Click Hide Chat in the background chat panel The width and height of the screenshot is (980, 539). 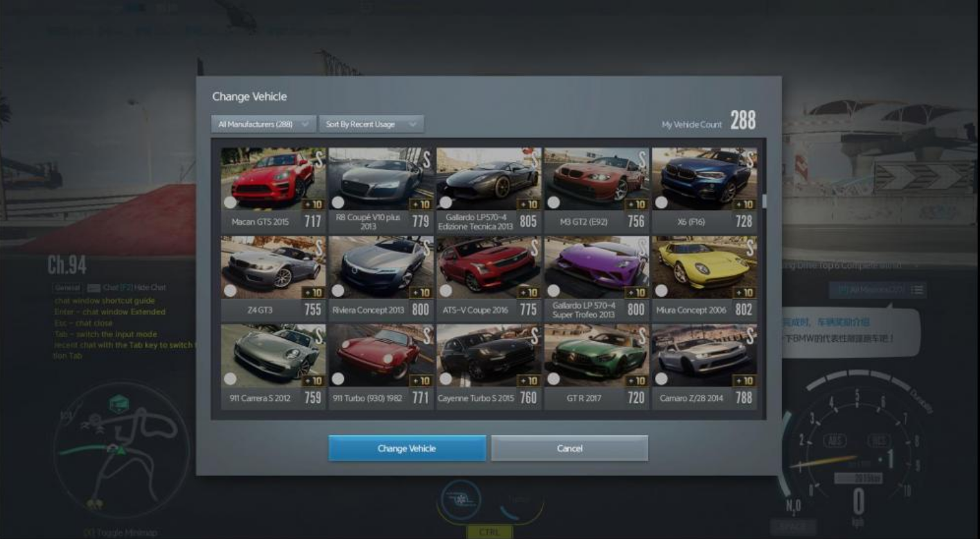click(150, 288)
